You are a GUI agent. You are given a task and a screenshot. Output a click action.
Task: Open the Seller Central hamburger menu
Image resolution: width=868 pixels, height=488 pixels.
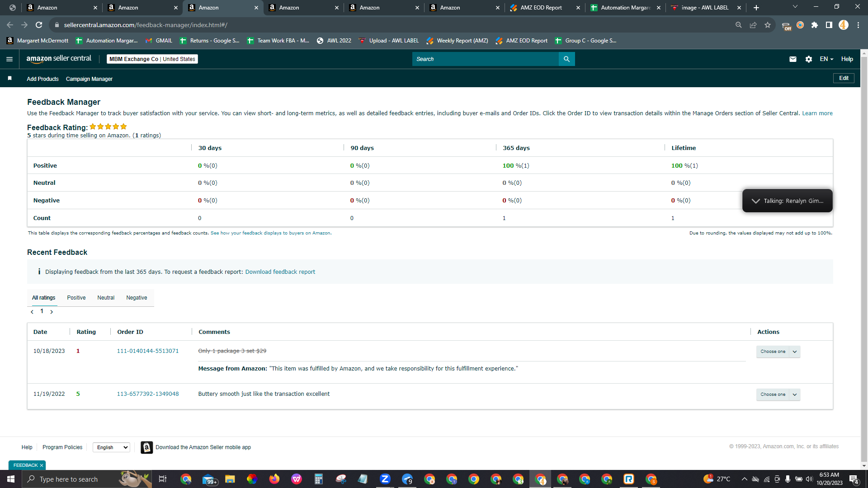point(9,59)
